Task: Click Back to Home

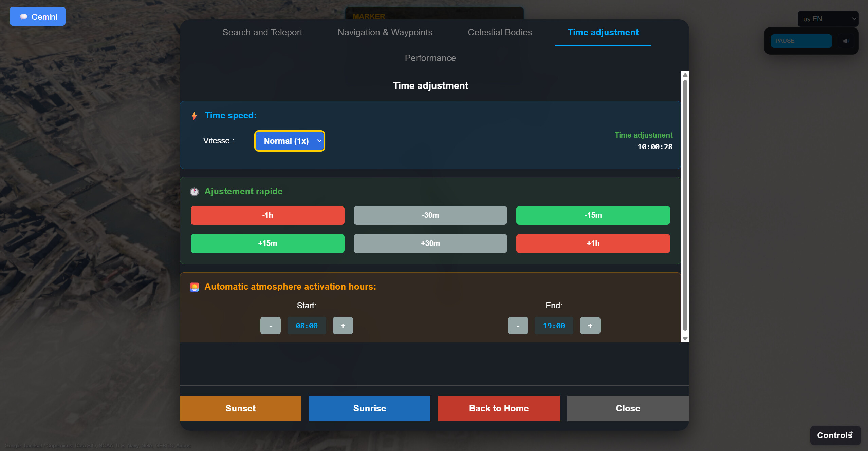Action: point(498,408)
